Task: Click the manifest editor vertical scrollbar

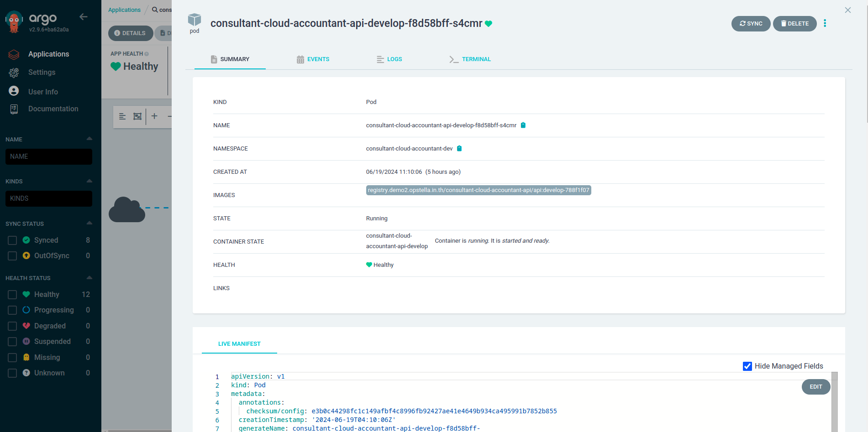Action: (x=835, y=402)
